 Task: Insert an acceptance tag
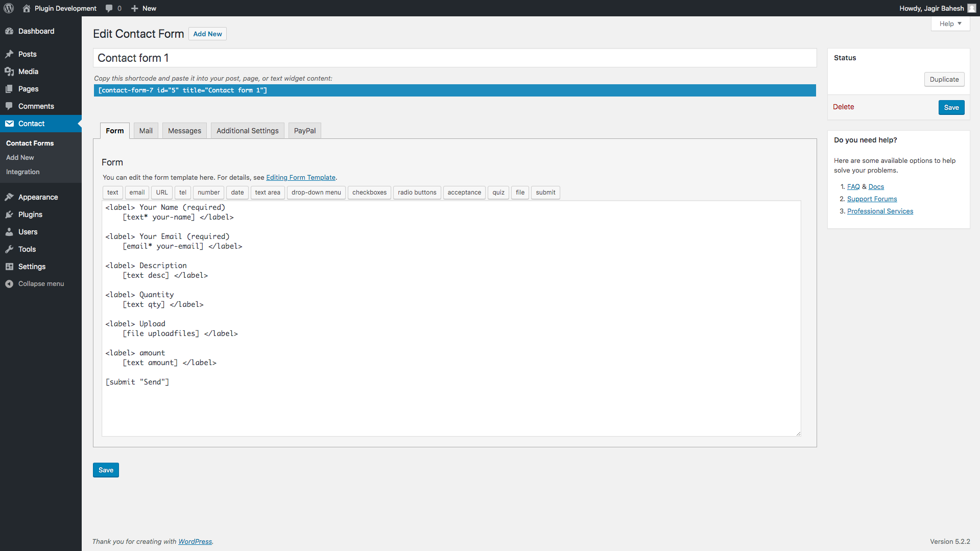pos(464,193)
